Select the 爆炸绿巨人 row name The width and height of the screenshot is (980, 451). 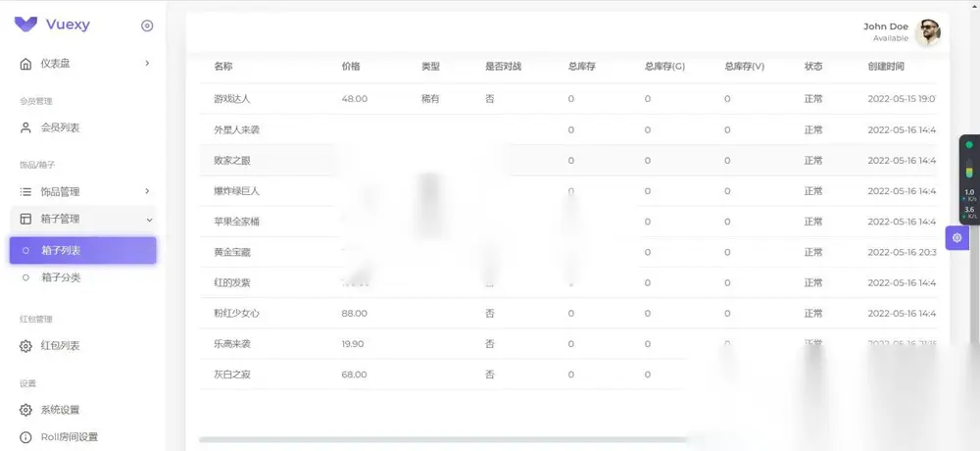pos(236,191)
